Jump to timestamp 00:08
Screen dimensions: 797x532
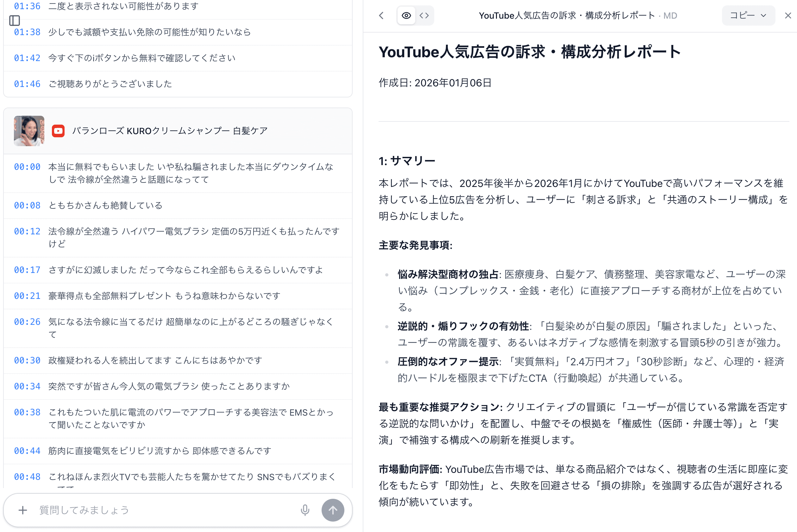click(x=27, y=206)
